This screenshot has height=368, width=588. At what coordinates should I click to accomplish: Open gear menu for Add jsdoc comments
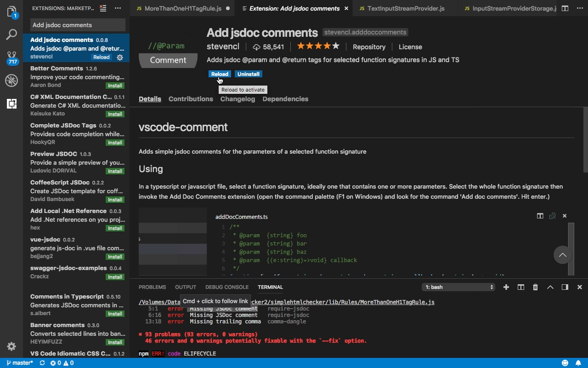click(120, 57)
